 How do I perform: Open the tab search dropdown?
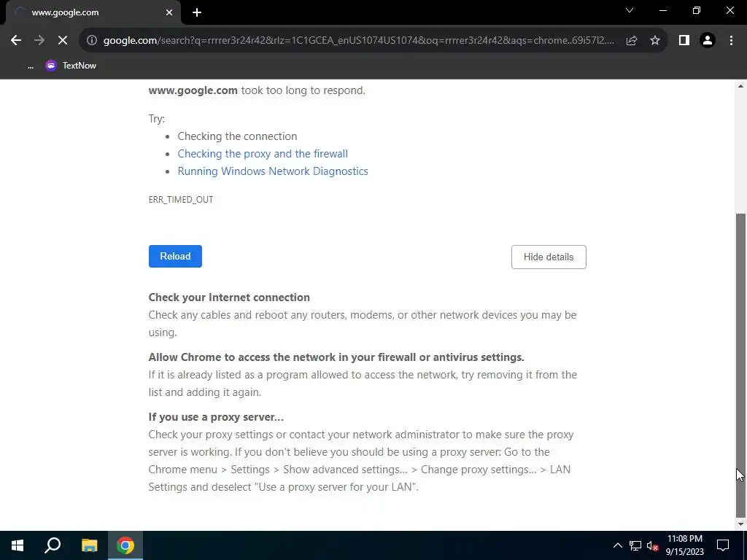coord(630,10)
